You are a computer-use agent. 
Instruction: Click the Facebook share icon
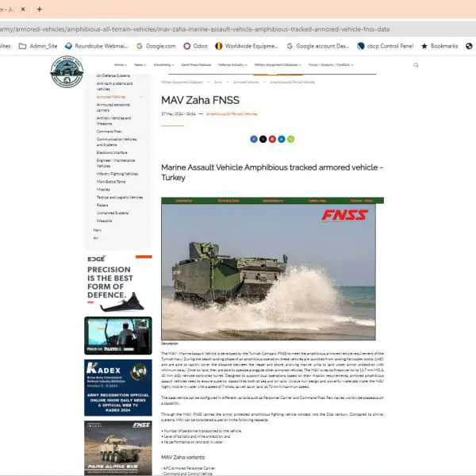pyautogui.click(x=254, y=139)
